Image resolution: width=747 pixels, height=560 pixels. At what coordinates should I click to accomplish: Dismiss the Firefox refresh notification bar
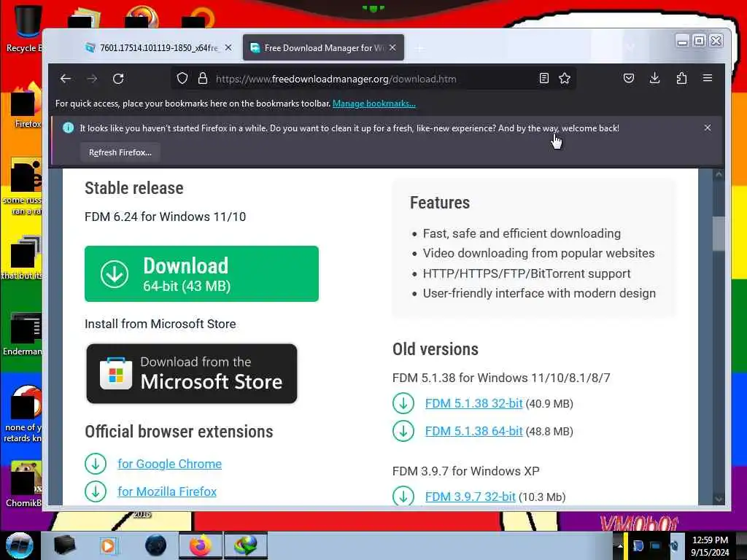click(x=708, y=128)
